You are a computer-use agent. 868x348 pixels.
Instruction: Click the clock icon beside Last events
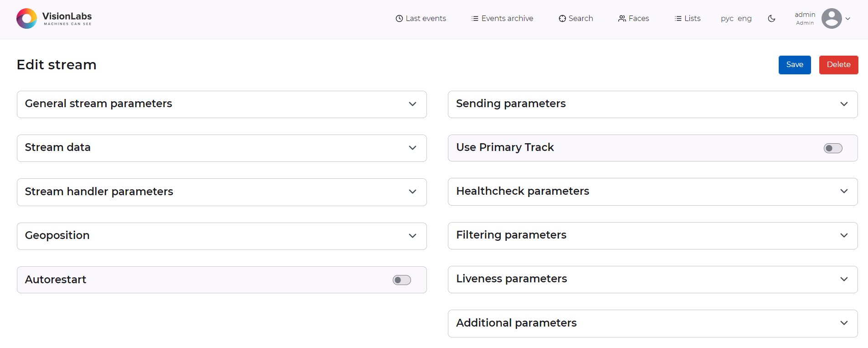[399, 19]
